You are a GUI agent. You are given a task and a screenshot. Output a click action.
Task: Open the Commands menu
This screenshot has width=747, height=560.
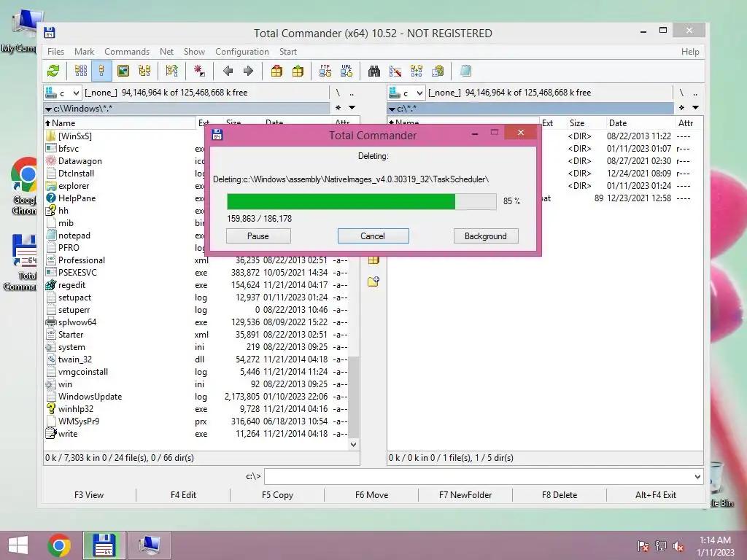coord(127,52)
